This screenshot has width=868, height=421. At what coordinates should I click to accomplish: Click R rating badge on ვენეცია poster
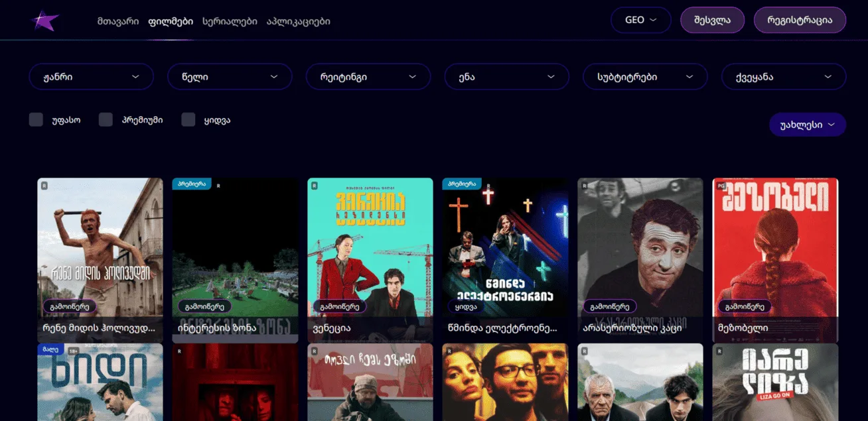314,186
